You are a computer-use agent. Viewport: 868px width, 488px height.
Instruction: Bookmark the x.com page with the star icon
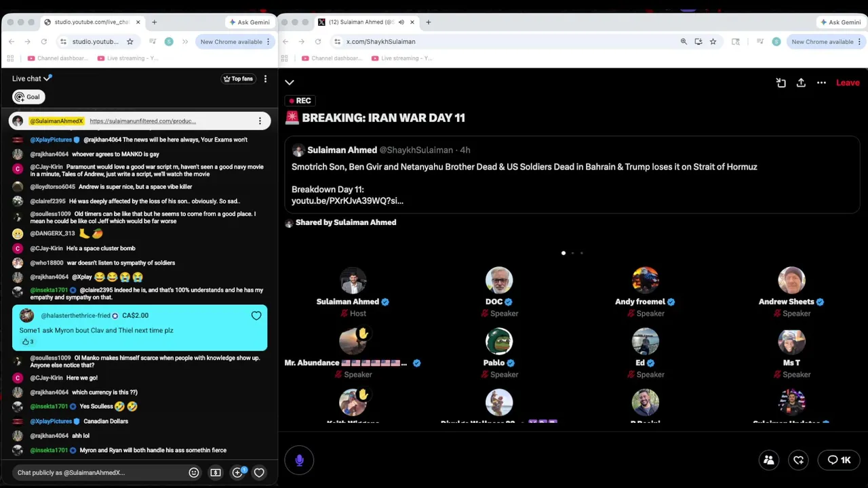(713, 41)
